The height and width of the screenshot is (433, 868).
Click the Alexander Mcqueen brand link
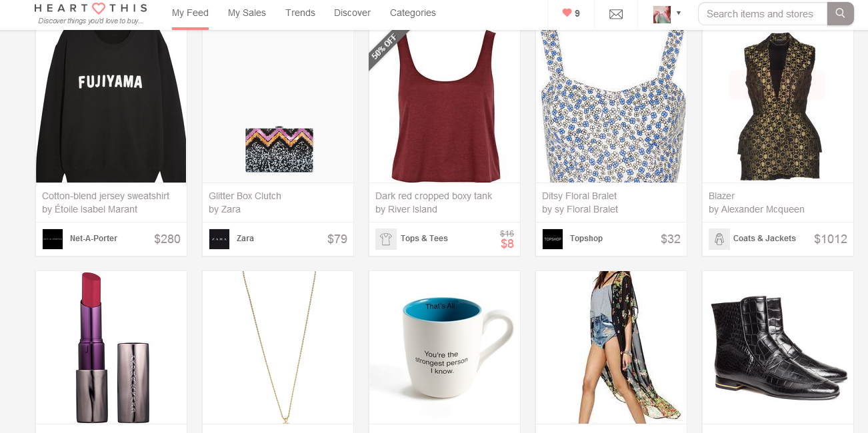pos(763,209)
